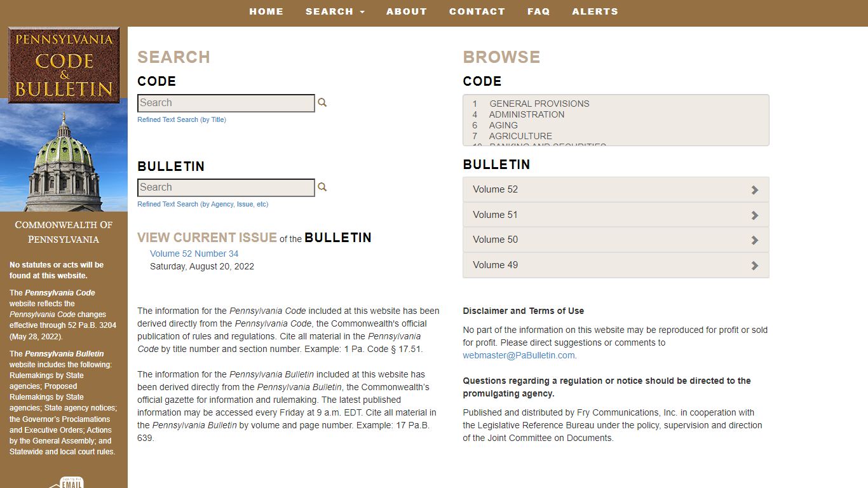Expand the Volume 51 bulletin row
Image resolution: width=868 pixels, height=488 pixels.
[616, 215]
